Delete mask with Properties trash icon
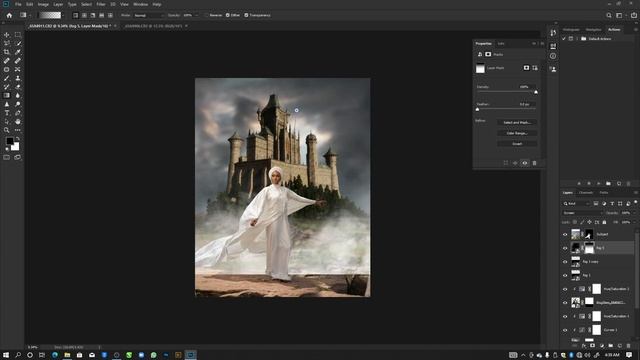The height and width of the screenshot is (360, 640). (x=534, y=163)
